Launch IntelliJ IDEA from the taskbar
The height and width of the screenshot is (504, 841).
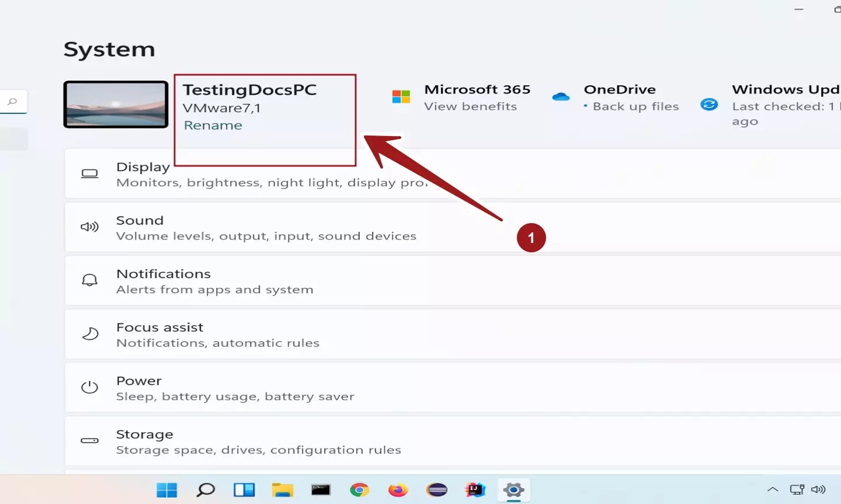[475, 490]
